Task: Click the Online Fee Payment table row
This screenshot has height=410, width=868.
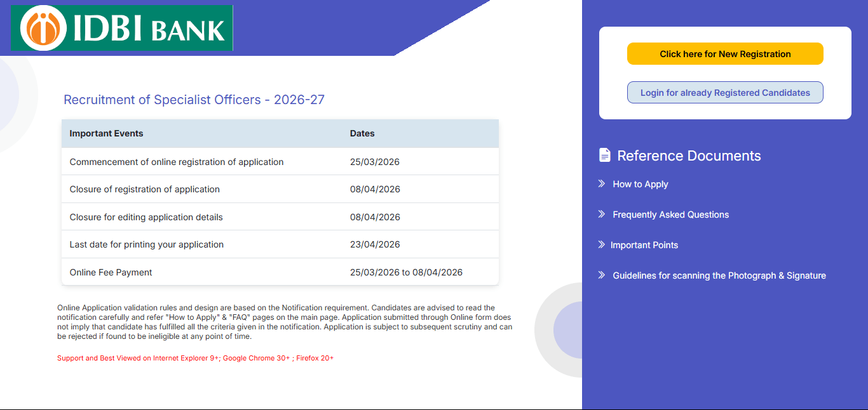Action: coord(280,272)
